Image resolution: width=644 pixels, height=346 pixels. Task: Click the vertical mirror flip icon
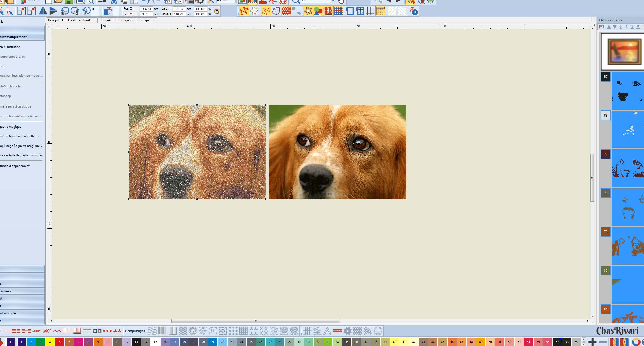coord(53,11)
